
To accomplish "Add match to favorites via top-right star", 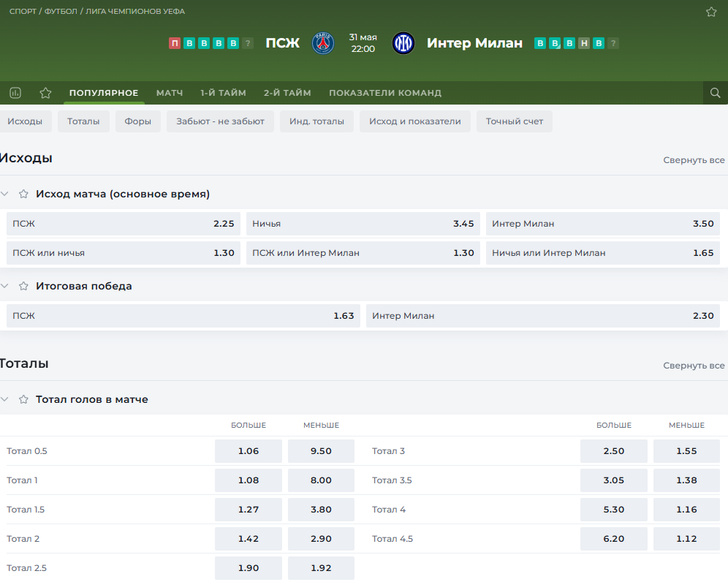I will pos(710,12).
